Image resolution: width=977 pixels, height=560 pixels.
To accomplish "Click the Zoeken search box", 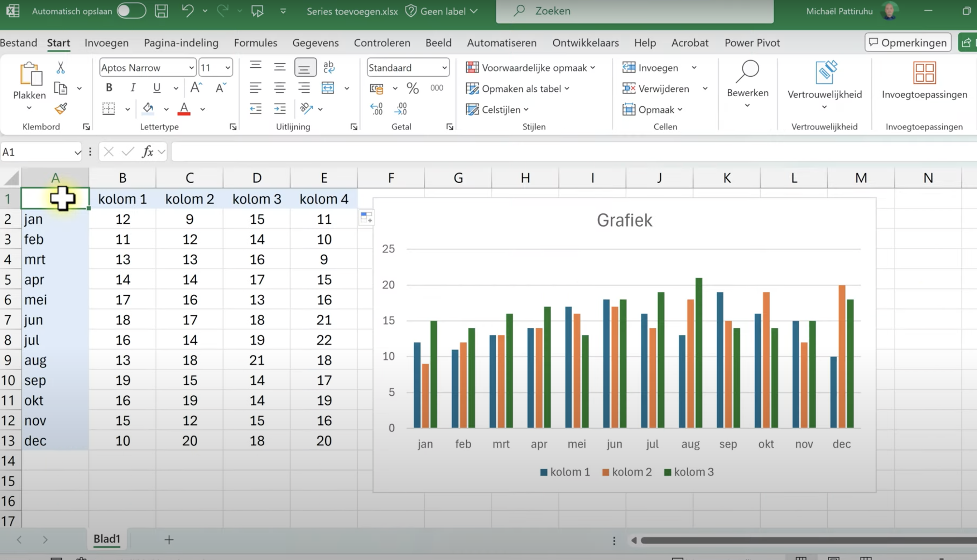I will tap(635, 11).
